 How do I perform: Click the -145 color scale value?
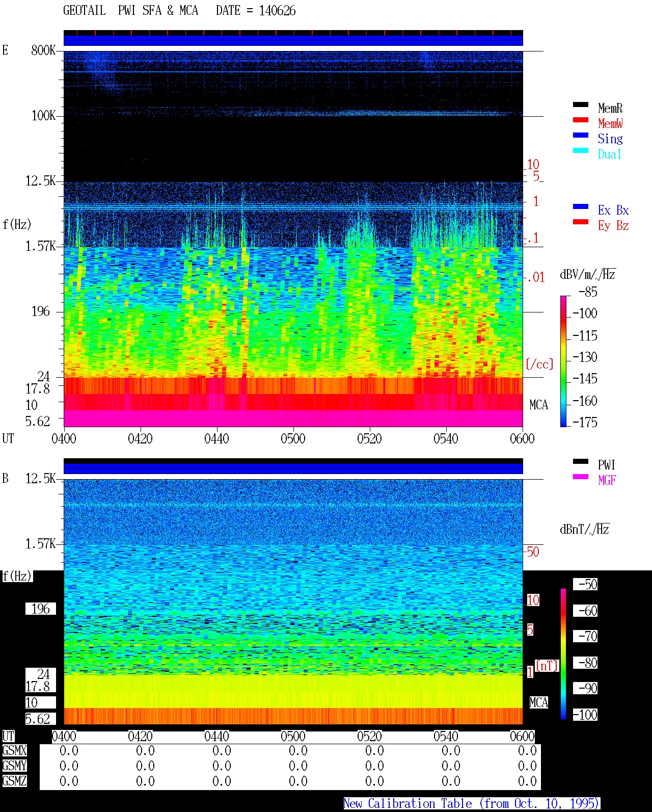click(x=585, y=379)
